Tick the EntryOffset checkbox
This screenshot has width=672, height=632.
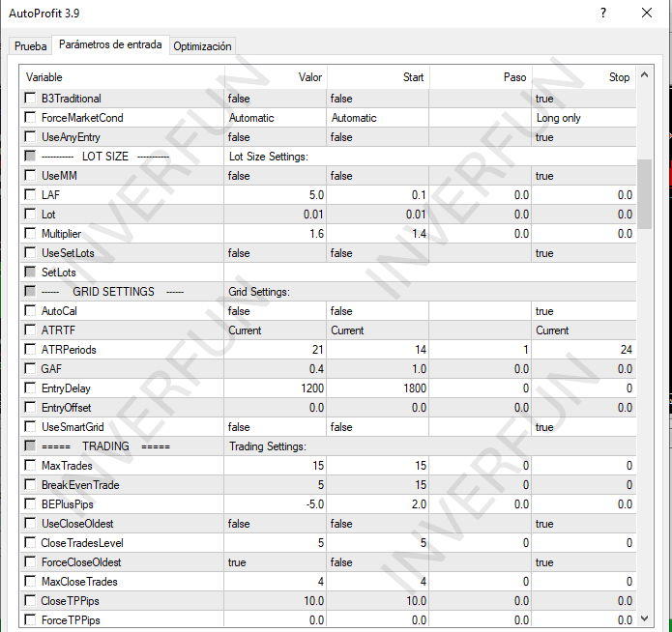[30, 408]
